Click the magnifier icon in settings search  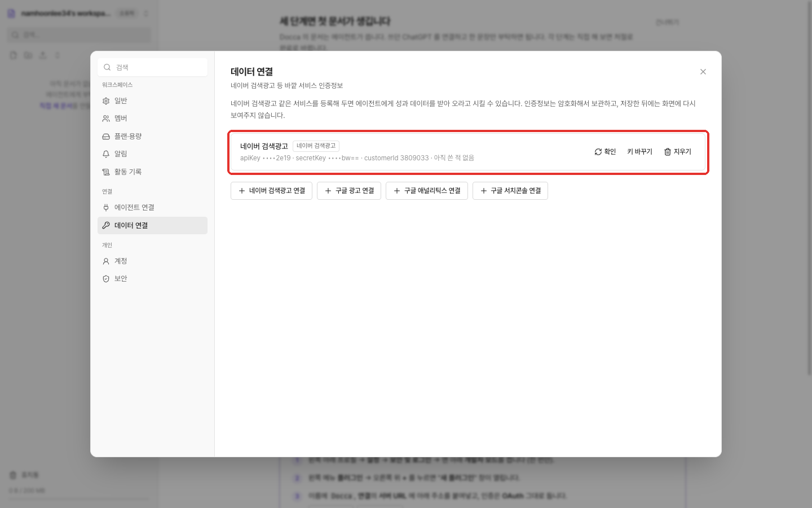pos(107,67)
